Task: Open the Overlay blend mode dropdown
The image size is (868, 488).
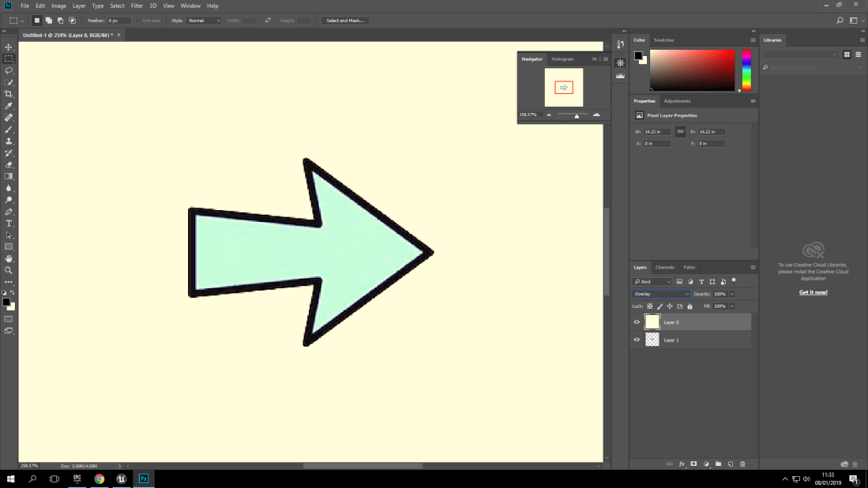Action: tap(661, 294)
